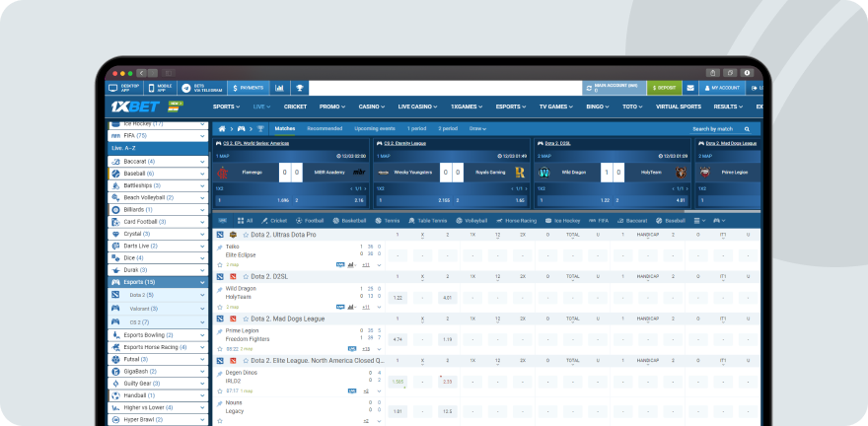The width and height of the screenshot is (868, 426).
Task: Click the 1XBET logo
Action: click(136, 106)
